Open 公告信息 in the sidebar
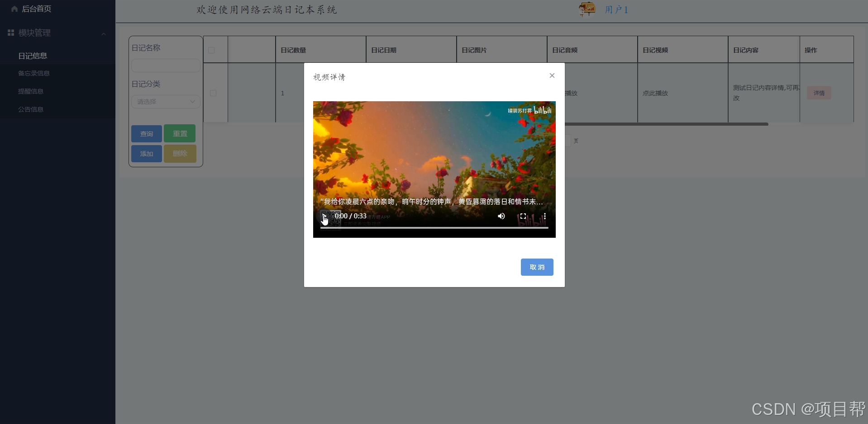 point(31,109)
